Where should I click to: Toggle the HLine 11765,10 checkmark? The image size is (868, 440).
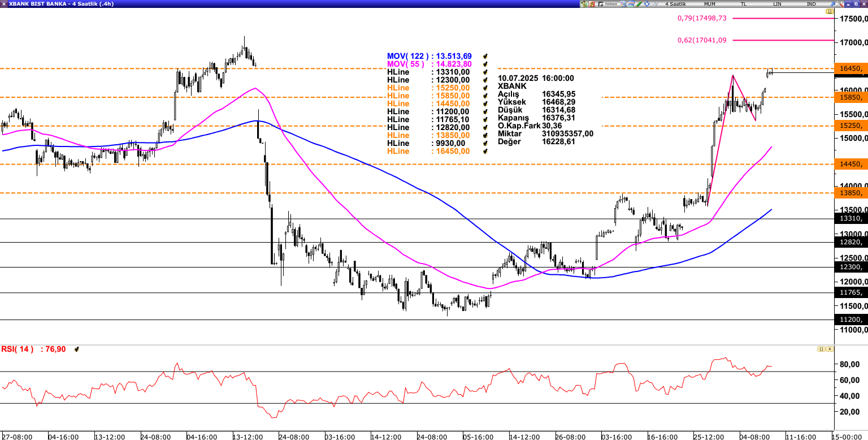click(x=485, y=119)
